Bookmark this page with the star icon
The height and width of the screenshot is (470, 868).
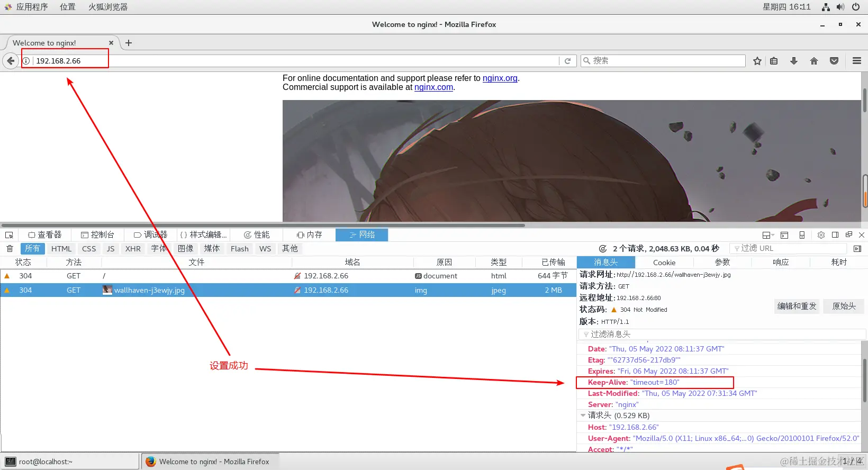(x=757, y=61)
